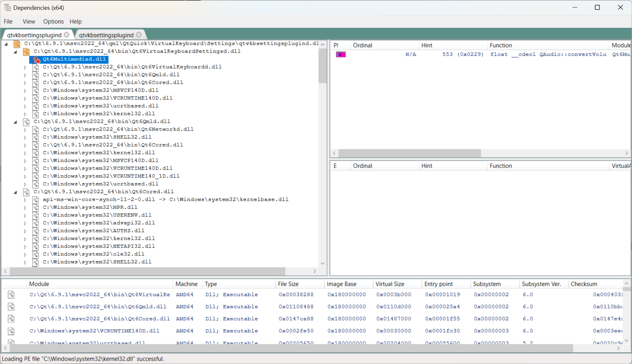
Task: Open the File menu
Action: [x=8, y=21]
